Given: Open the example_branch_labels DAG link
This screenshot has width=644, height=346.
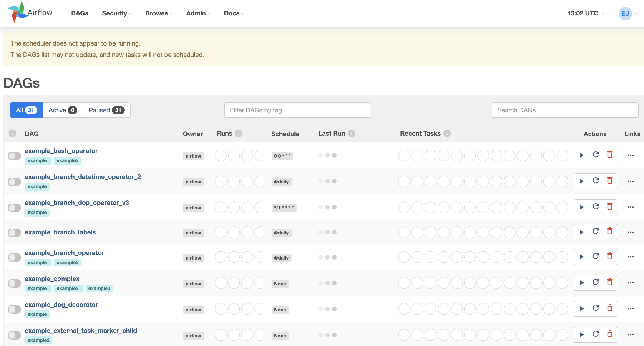Looking at the screenshot, I should pyautogui.click(x=60, y=232).
